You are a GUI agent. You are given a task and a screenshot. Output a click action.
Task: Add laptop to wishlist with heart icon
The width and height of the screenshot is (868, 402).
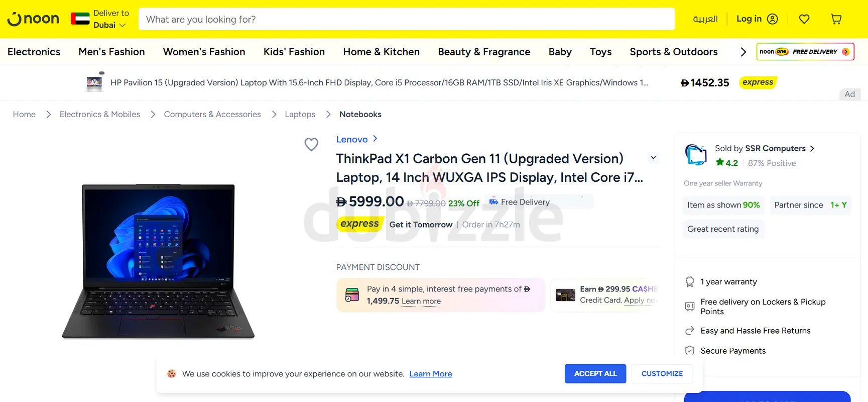click(x=311, y=145)
